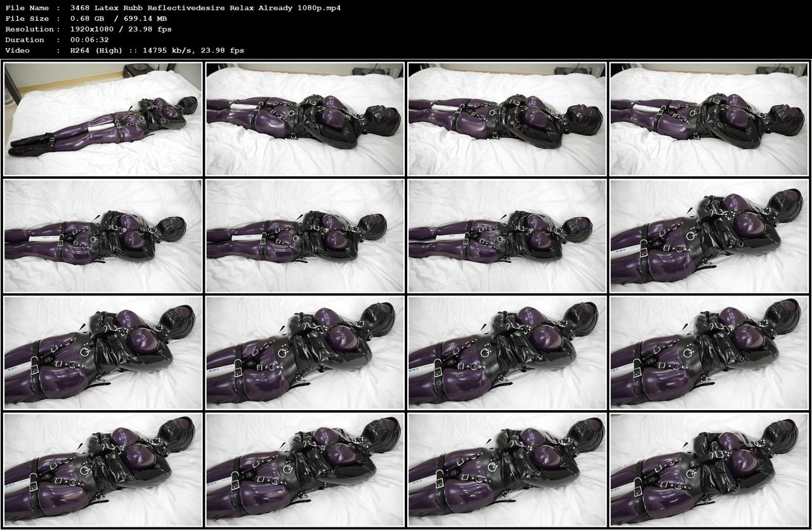812x530 pixels.
Task: Open the first thumbnail in the second row
Action: point(103,236)
